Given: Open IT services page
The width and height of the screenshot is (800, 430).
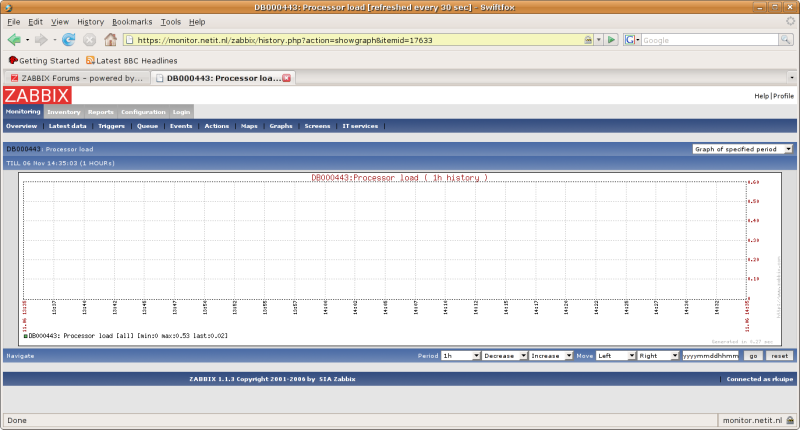Looking at the screenshot, I should pos(360,126).
